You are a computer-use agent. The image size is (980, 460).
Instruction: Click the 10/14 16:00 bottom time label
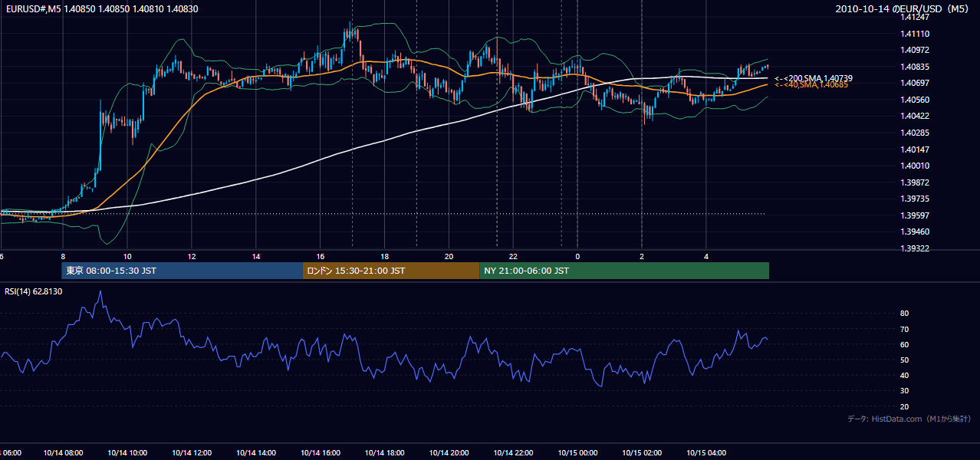[321, 453]
